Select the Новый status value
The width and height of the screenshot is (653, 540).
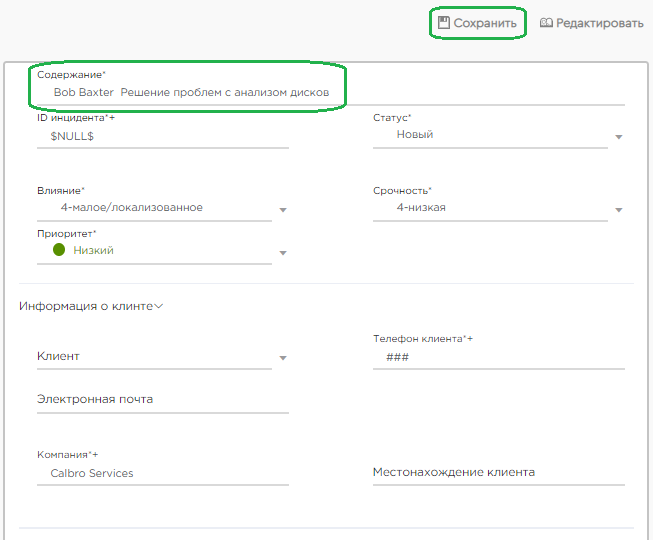coord(415,134)
